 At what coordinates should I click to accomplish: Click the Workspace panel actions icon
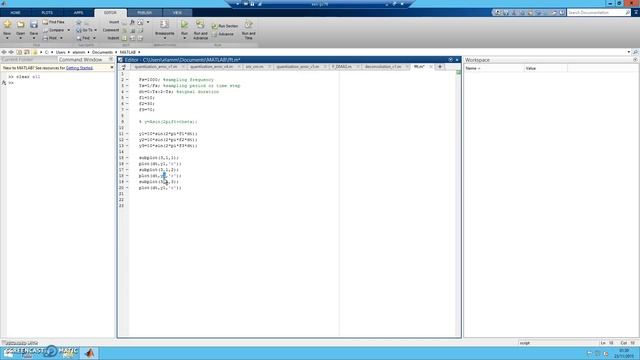(635, 60)
